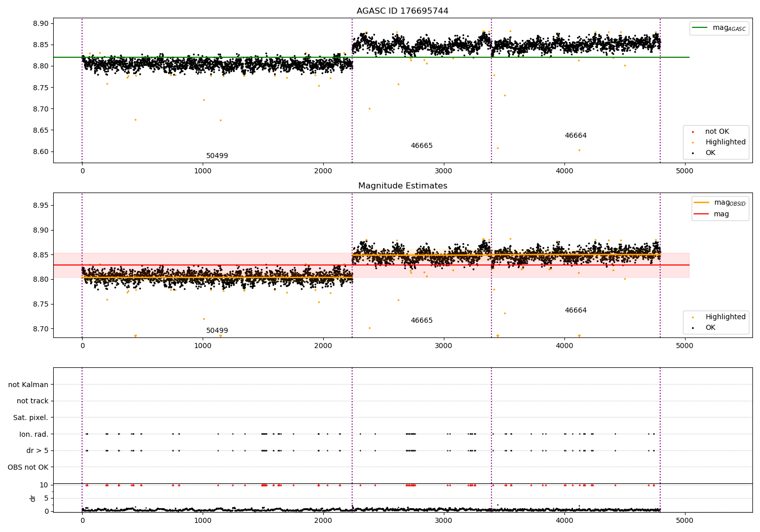This screenshot has width=760, height=532.
Task: Click the 4000 x-axis tick of the top plot
Action: tap(564, 171)
